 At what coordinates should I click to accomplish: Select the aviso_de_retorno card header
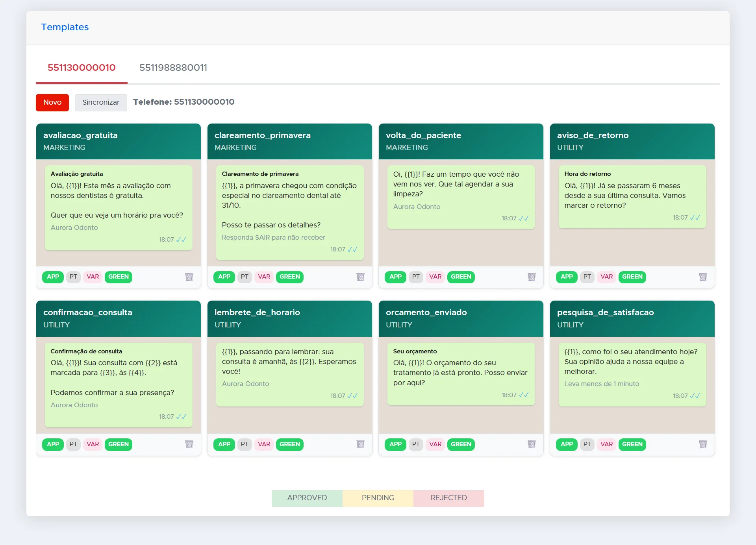click(632, 142)
